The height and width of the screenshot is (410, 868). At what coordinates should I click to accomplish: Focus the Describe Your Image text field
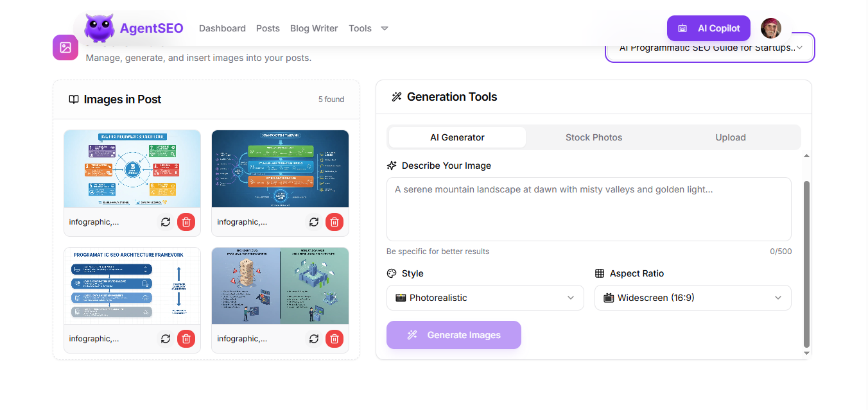click(588, 209)
